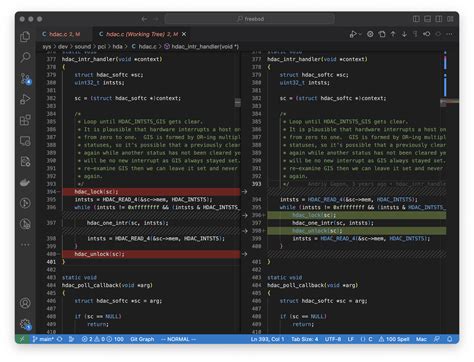
Task: Revert added hdac_unlock(sc) line 398 arrow
Action: tap(244, 231)
